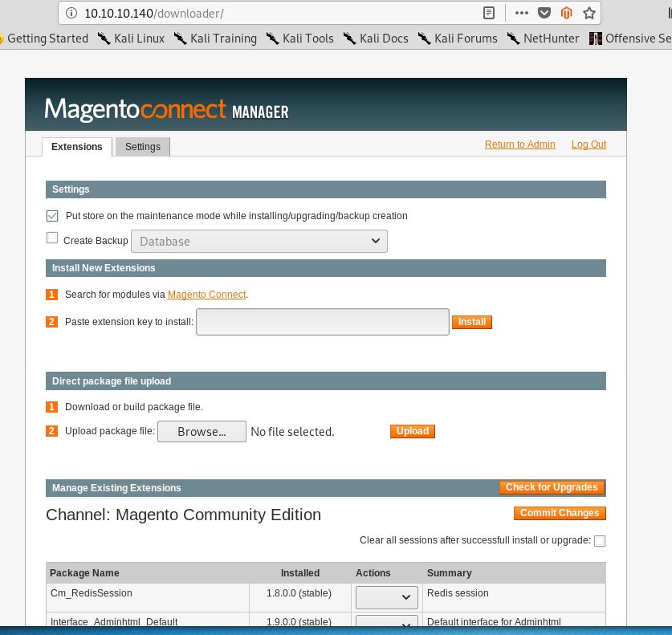Screen dimensions: 672x635
Task: Bookmark this page with the star icon
Action: (589, 14)
